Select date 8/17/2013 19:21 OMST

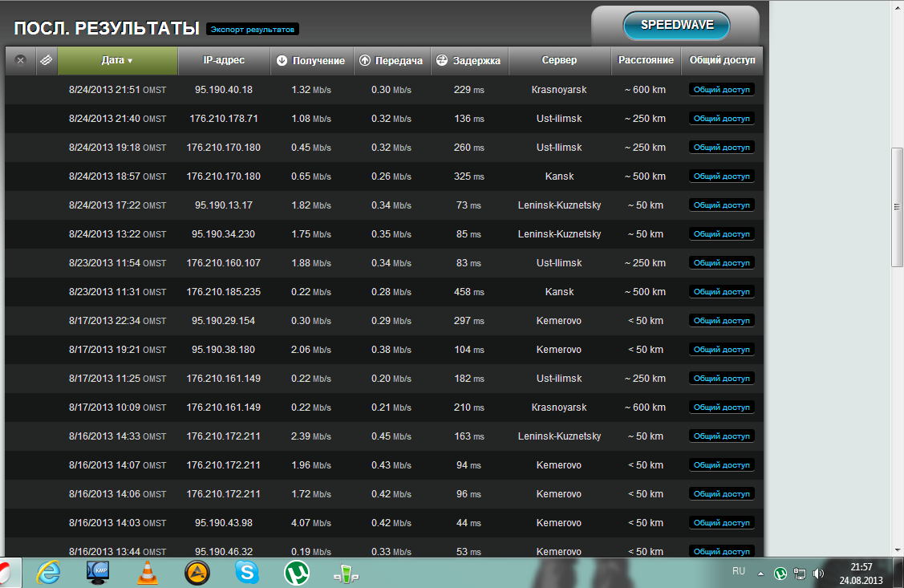pyautogui.click(x=118, y=349)
